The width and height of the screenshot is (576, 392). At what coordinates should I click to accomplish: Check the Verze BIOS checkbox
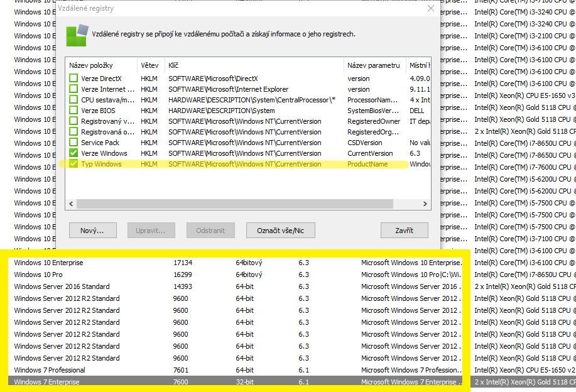coord(74,111)
